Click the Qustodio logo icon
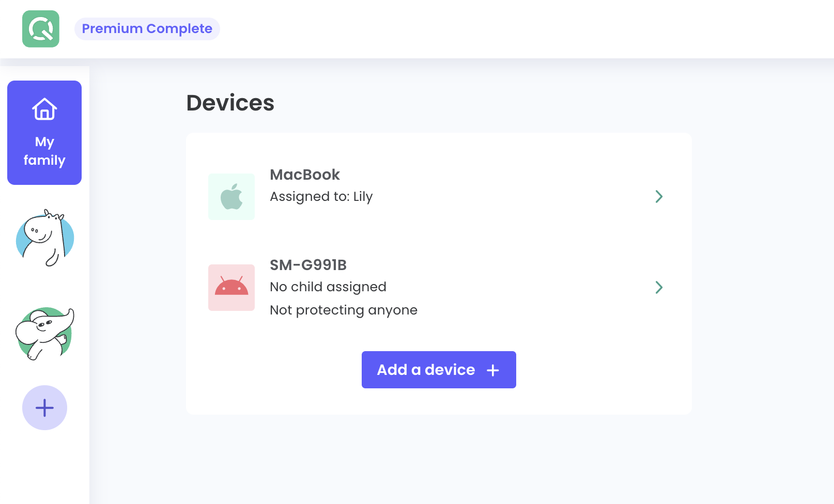Image resolution: width=834 pixels, height=504 pixels. coord(41,29)
